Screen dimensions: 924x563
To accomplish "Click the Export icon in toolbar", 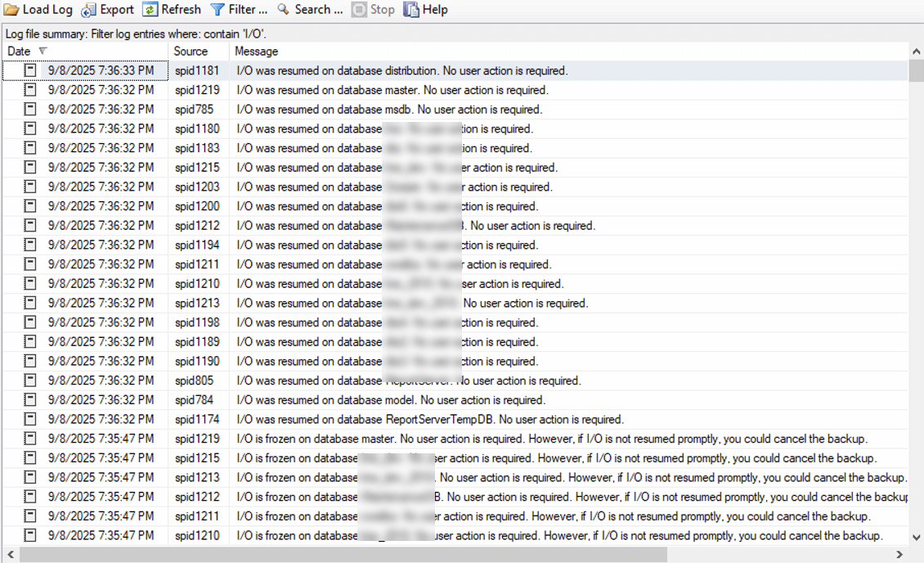I will coord(89,10).
